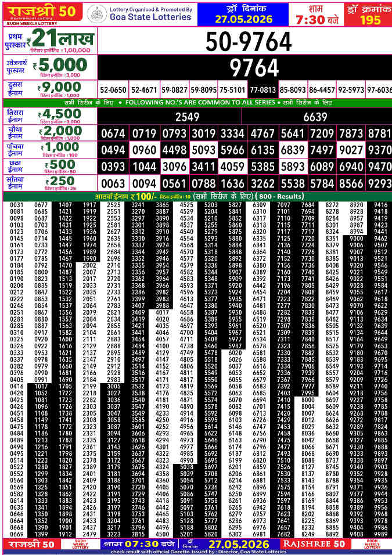The height and width of the screenshot is (555, 392).
Task: Select second prize number 75-5101
Action: coord(232,90)
